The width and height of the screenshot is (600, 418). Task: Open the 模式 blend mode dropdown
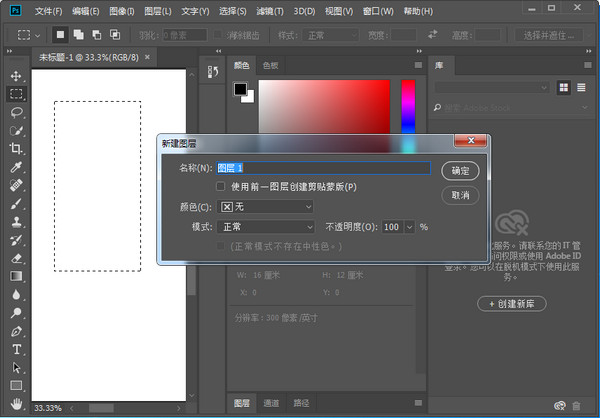266,227
